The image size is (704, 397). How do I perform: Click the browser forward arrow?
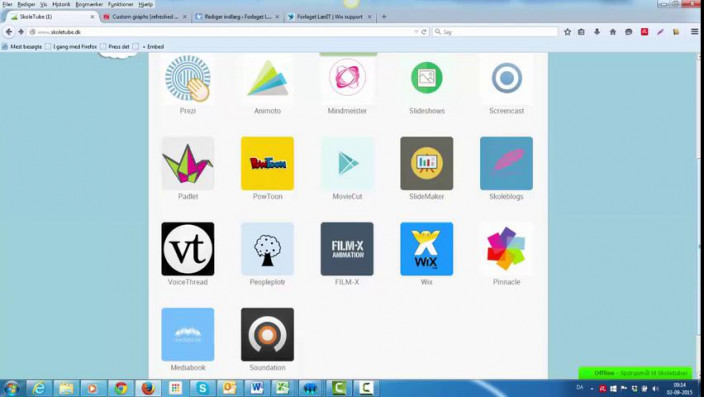coord(21,32)
